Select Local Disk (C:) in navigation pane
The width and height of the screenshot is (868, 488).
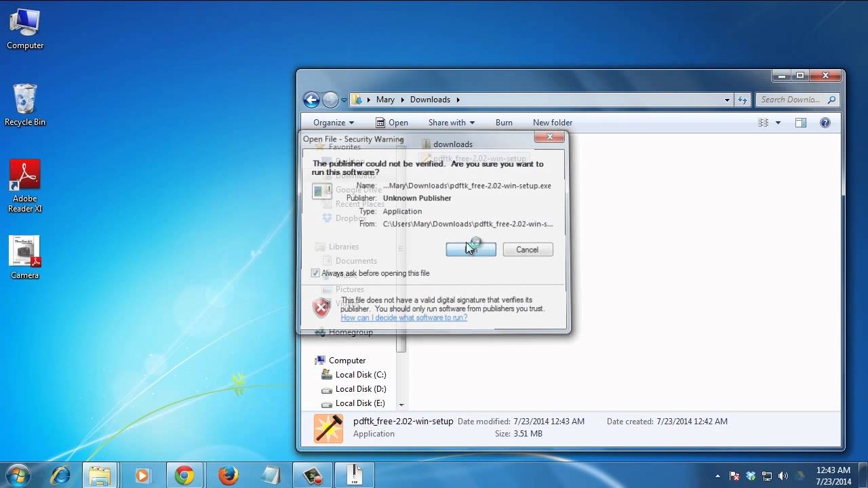pyautogui.click(x=353, y=375)
